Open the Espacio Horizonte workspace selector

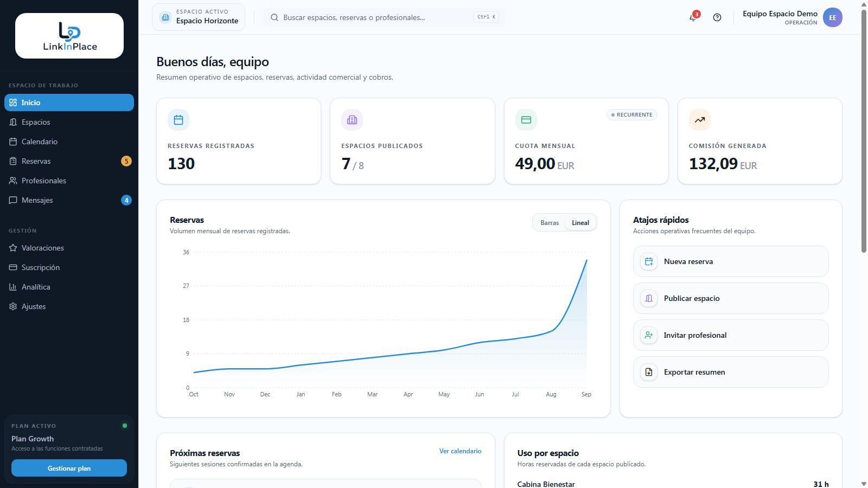199,17
